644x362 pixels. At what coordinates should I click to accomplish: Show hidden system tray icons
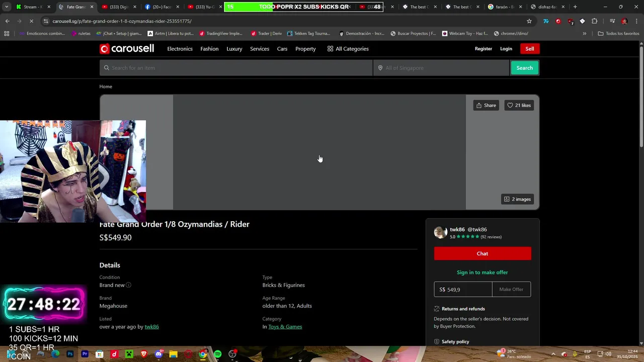pyautogui.click(x=553, y=354)
